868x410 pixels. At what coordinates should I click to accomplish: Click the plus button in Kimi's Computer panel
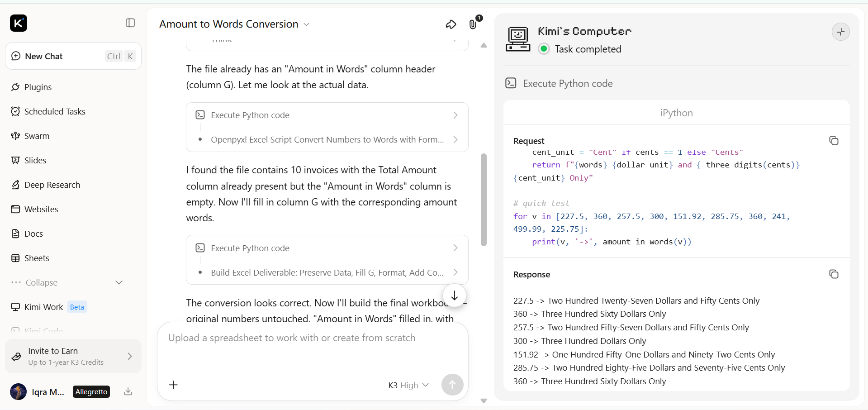(x=841, y=32)
